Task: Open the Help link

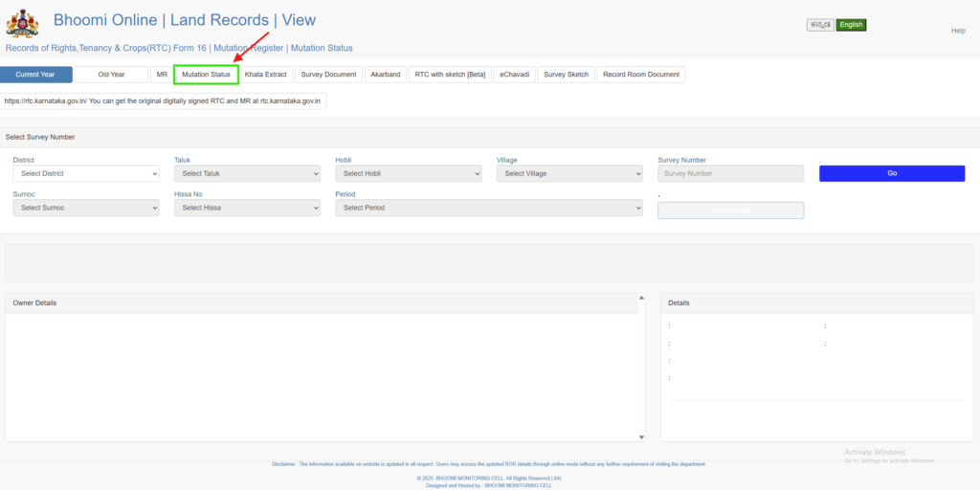Action: [x=957, y=31]
